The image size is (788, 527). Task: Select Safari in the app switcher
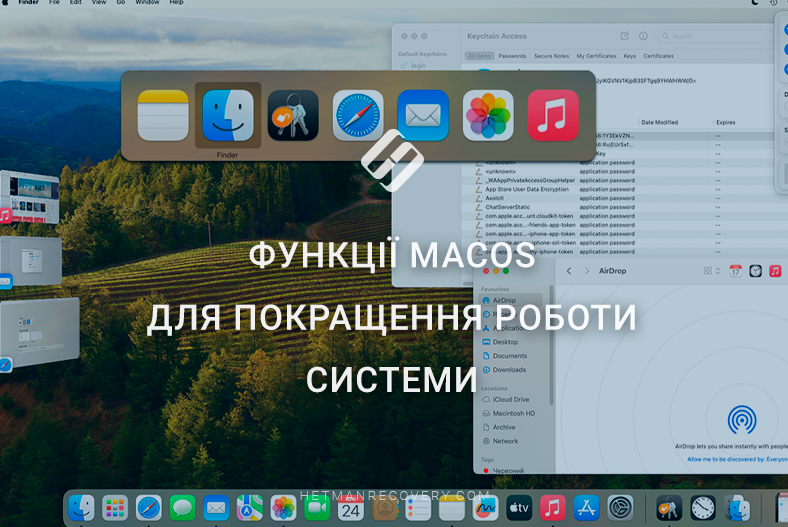tap(358, 116)
